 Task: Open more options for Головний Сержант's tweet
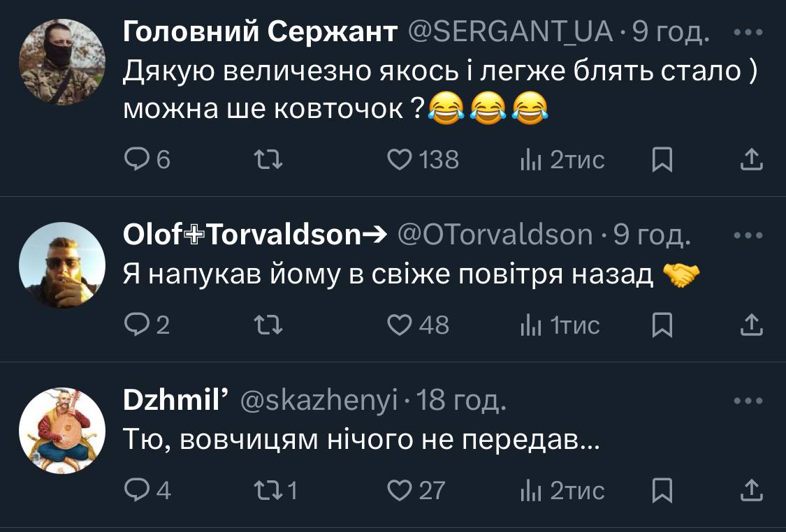click(x=749, y=33)
